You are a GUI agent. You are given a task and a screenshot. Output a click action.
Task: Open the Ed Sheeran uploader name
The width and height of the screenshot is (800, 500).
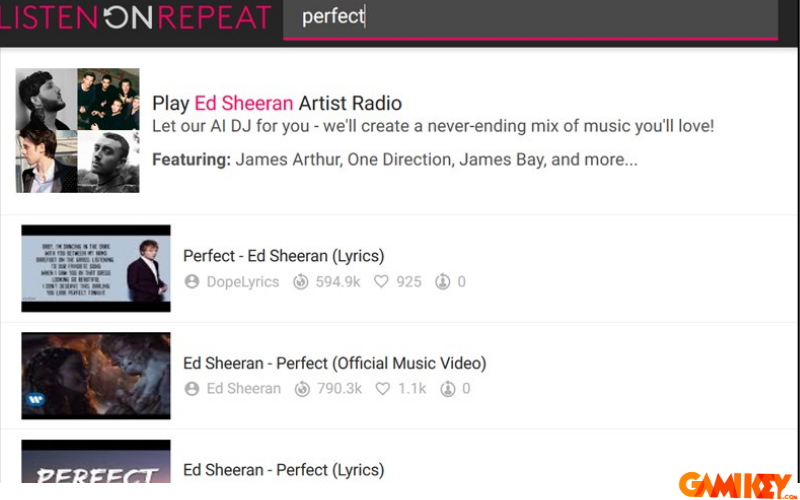244,388
